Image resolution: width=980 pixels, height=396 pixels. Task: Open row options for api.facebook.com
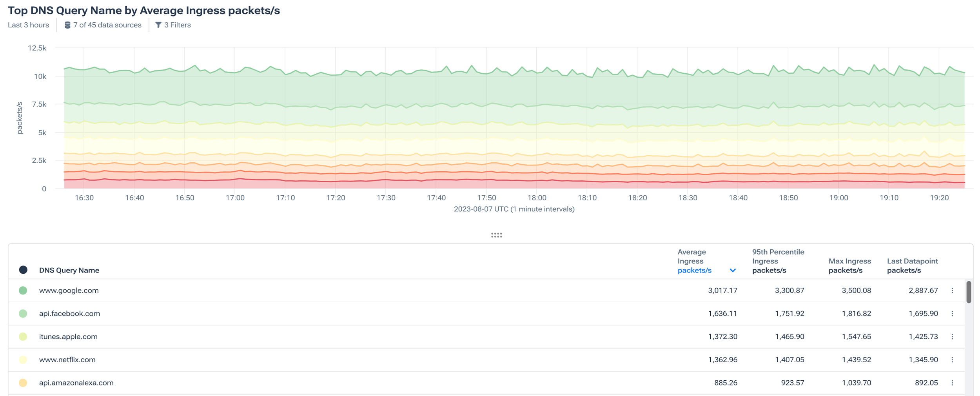click(x=953, y=313)
